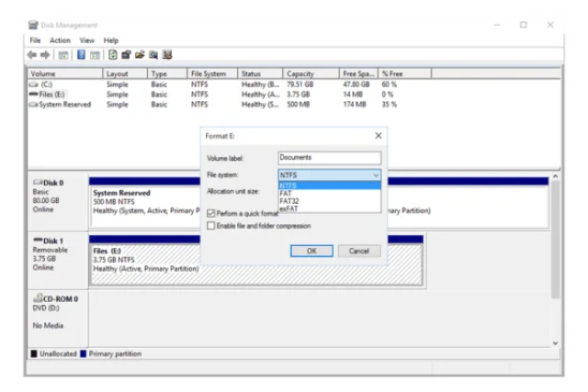588x392 pixels.
Task: Enable file and folder compression checkbox
Action: (210, 226)
